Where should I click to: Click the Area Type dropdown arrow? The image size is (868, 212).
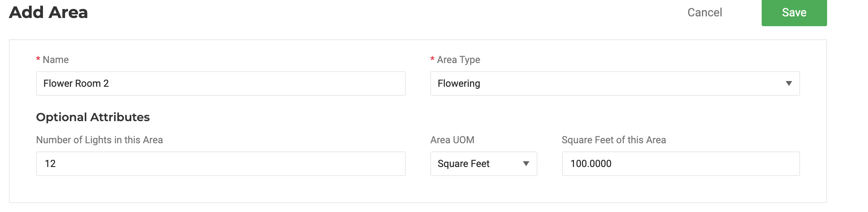(789, 83)
